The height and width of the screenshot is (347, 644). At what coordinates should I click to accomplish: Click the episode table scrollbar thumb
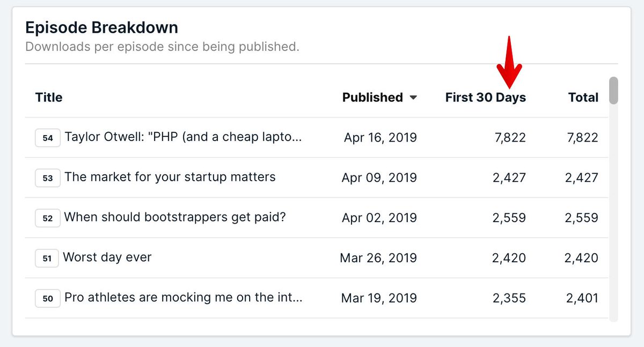pyautogui.click(x=613, y=90)
